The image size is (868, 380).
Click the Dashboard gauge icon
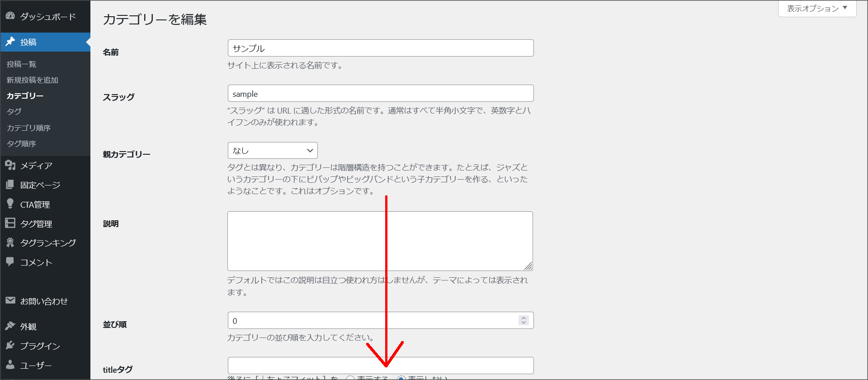tap(10, 16)
